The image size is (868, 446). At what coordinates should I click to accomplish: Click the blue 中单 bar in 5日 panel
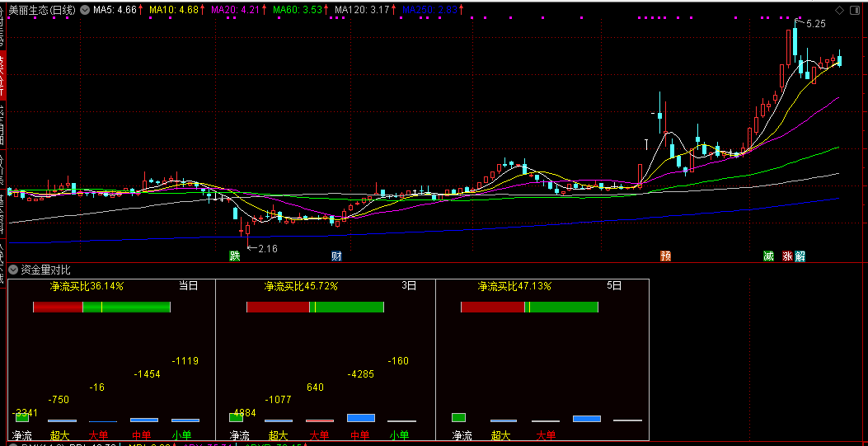click(587, 419)
